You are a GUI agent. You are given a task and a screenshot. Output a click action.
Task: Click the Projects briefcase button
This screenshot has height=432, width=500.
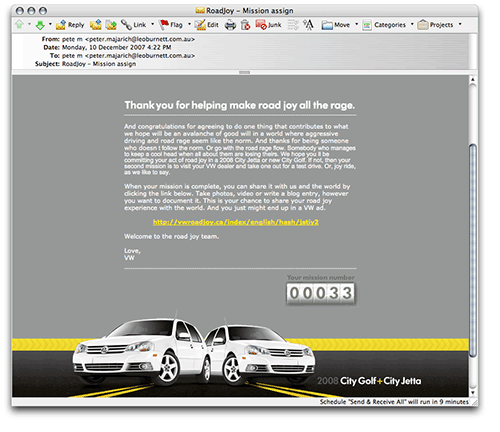click(435, 25)
